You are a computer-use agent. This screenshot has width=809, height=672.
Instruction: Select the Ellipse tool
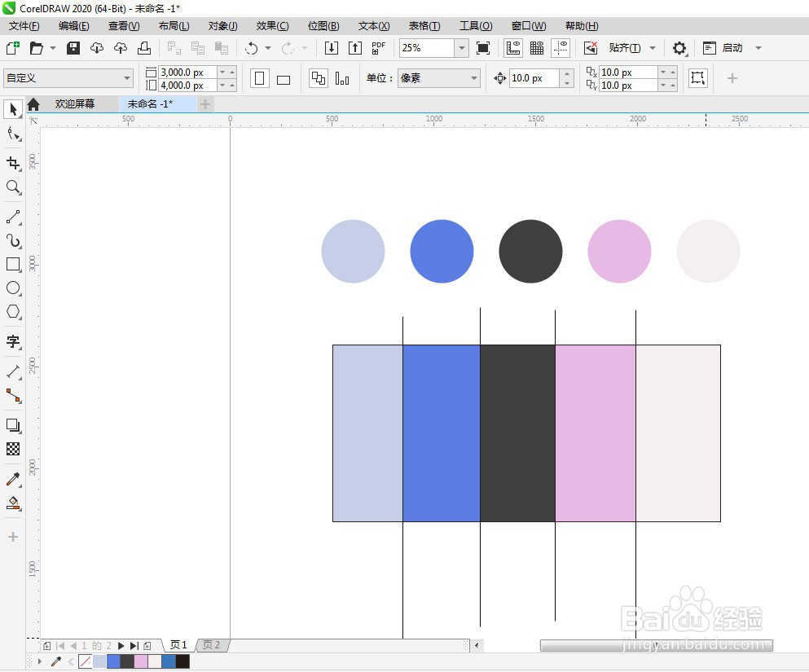13,288
